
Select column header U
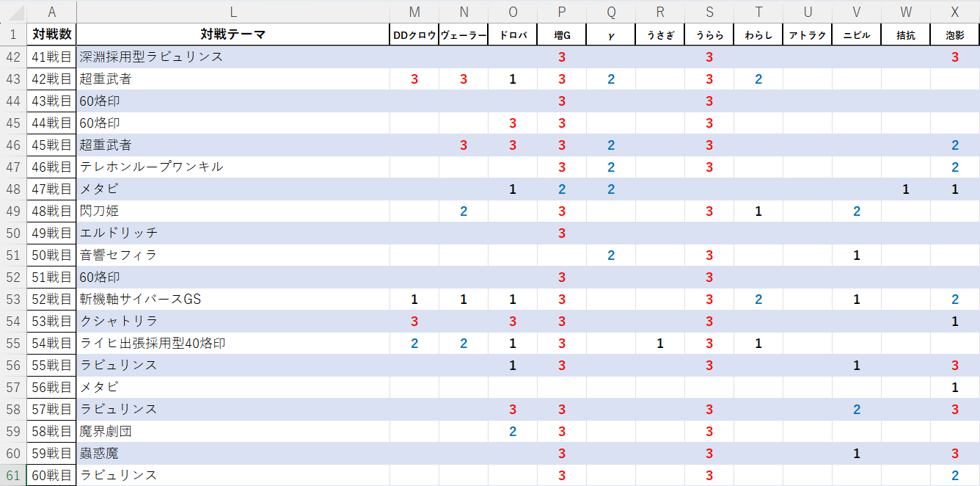(808, 12)
